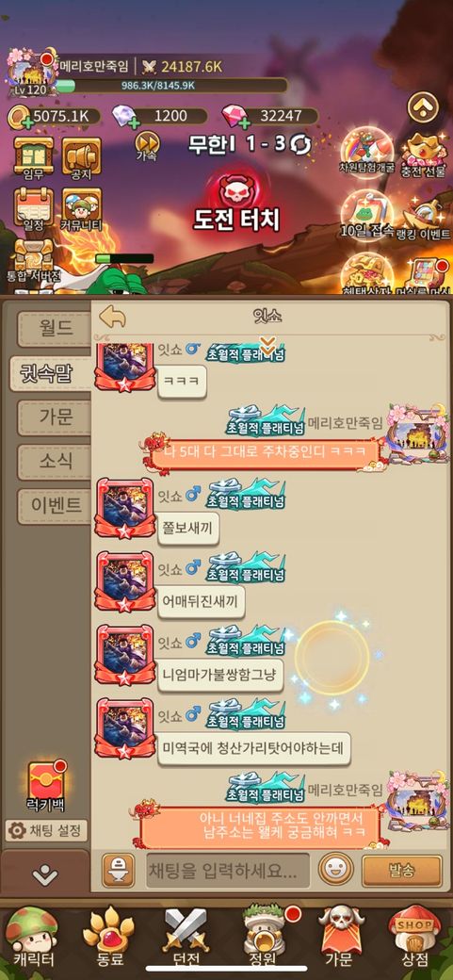Open the 동료 companion paw icon
The width and height of the screenshot is (453, 980).
[108, 937]
